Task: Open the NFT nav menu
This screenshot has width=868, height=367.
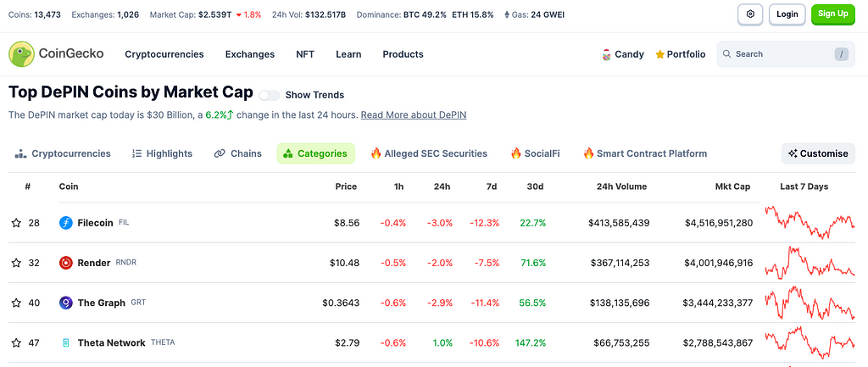Action: click(305, 54)
